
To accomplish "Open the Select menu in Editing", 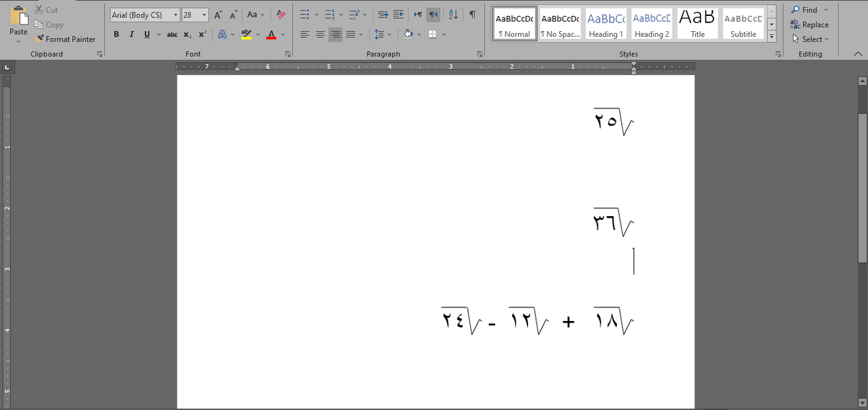I will tap(810, 39).
